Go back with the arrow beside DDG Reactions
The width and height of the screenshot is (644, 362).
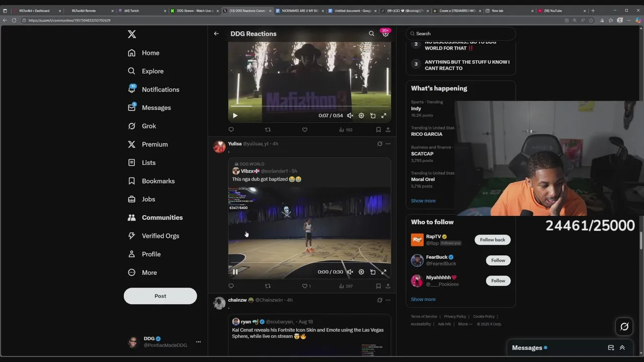click(216, 34)
